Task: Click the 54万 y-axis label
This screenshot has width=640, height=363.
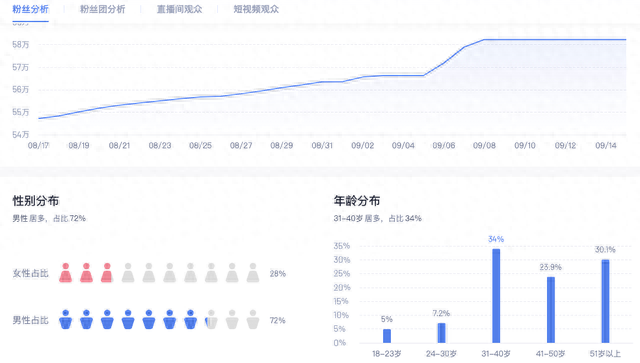Action: [20, 134]
